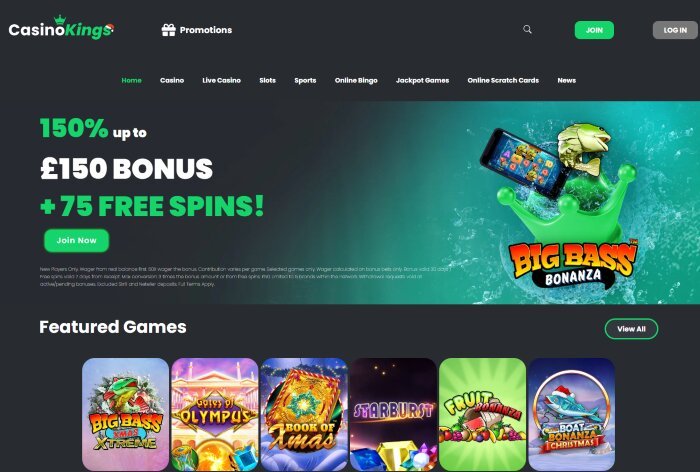
Task: Open the Slots menu item
Action: pos(267,80)
